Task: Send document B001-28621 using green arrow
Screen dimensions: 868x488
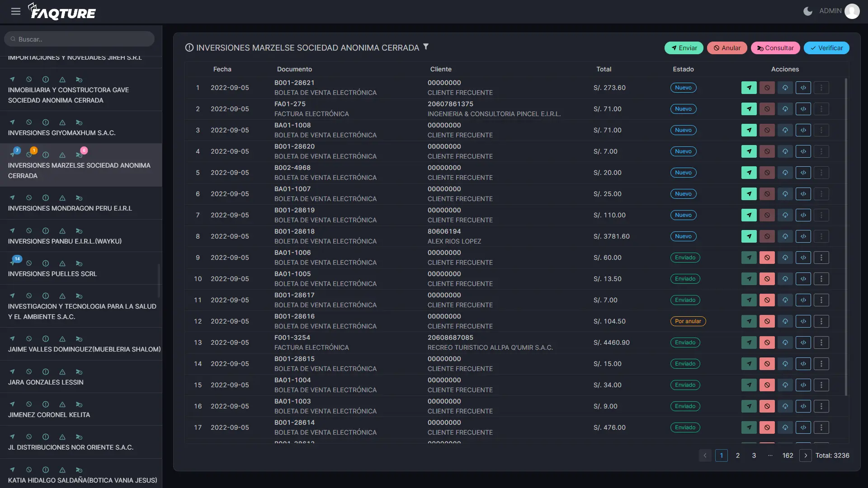Action: 749,88
